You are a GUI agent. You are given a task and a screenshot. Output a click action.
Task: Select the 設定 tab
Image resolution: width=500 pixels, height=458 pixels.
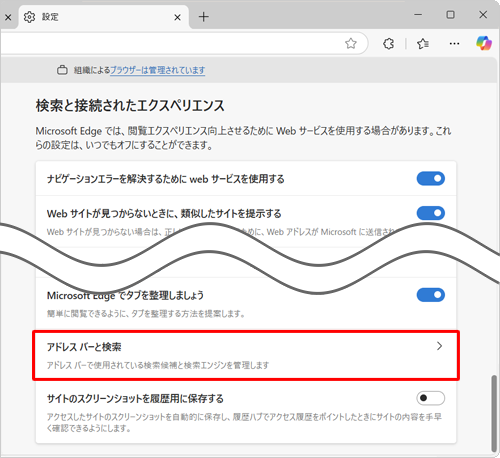pos(103,17)
